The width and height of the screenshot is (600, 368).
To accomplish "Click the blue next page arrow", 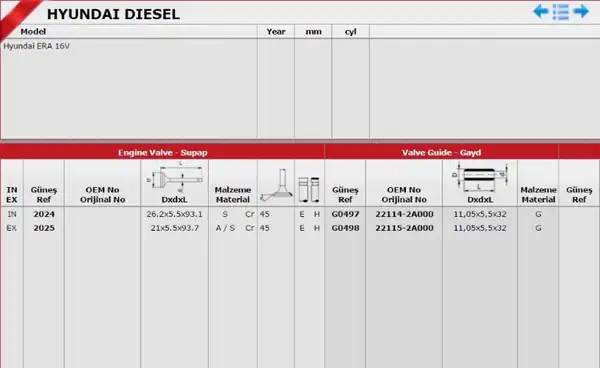I will pos(581,11).
